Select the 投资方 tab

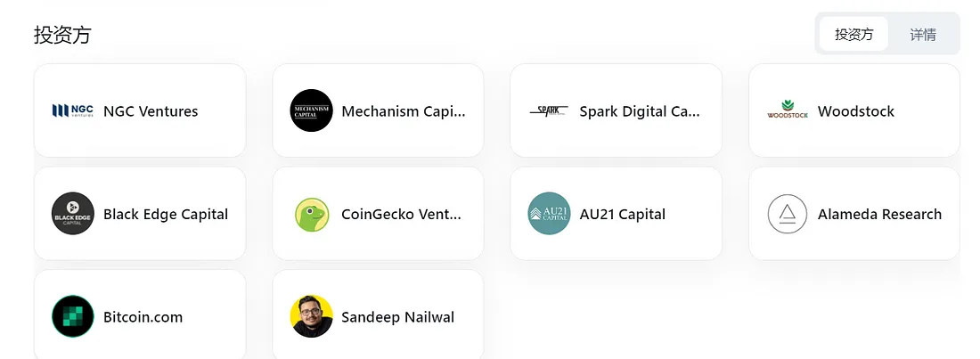853,35
